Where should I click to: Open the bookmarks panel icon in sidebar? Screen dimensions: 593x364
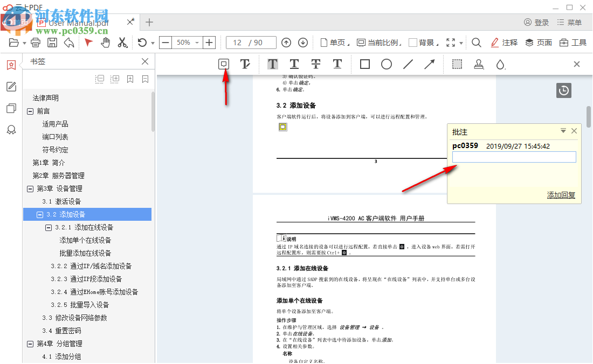tap(11, 64)
